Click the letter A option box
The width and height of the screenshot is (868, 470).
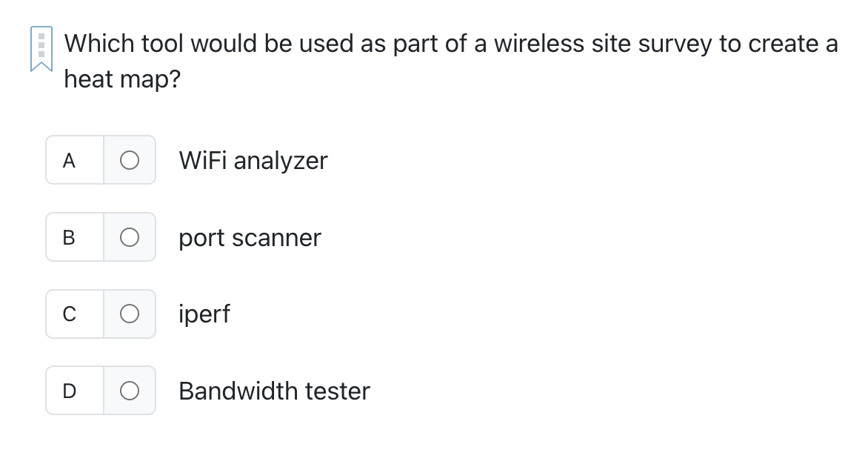[x=70, y=160]
